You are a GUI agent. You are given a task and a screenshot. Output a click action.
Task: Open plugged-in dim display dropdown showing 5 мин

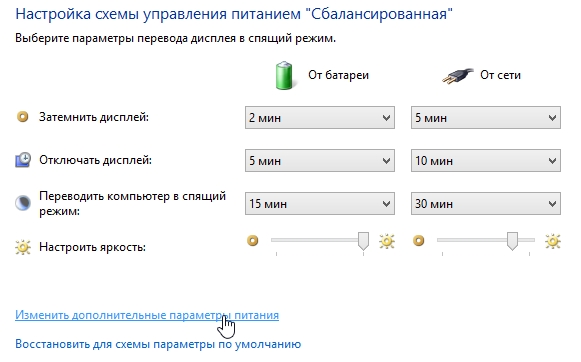click(x=486, y=118)
